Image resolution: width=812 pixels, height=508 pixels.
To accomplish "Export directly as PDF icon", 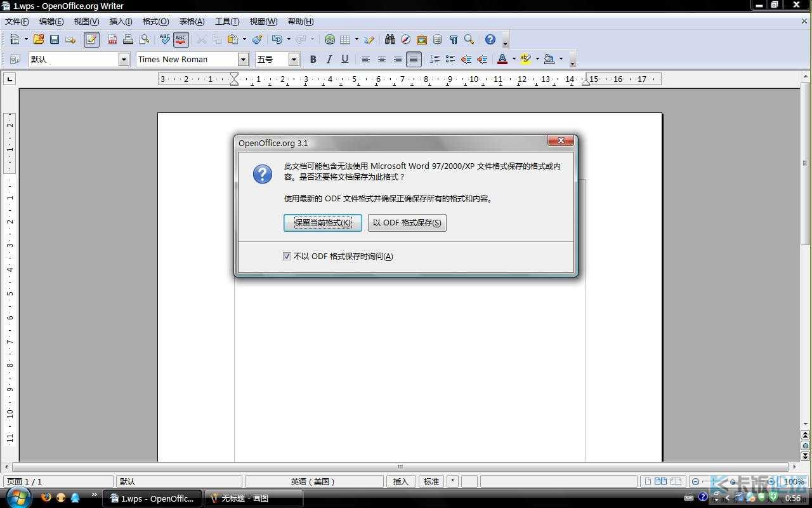I will (x=112, y=39).
